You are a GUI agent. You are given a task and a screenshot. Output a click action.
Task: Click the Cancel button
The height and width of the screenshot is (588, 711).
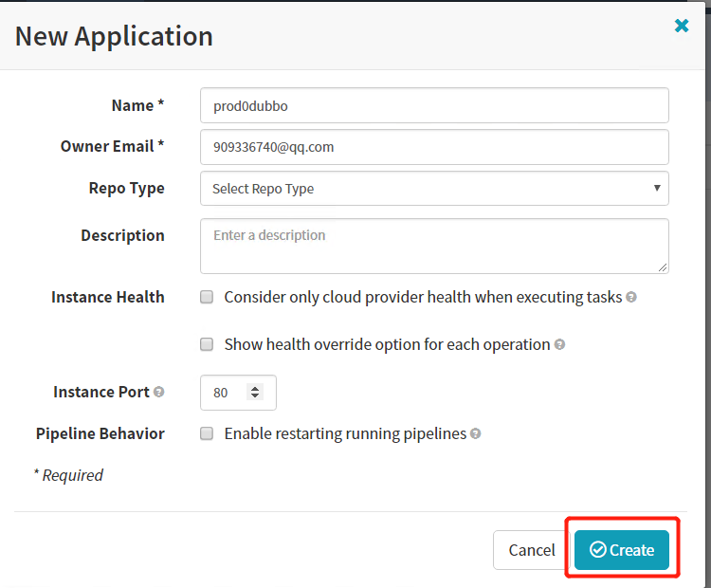532,550
